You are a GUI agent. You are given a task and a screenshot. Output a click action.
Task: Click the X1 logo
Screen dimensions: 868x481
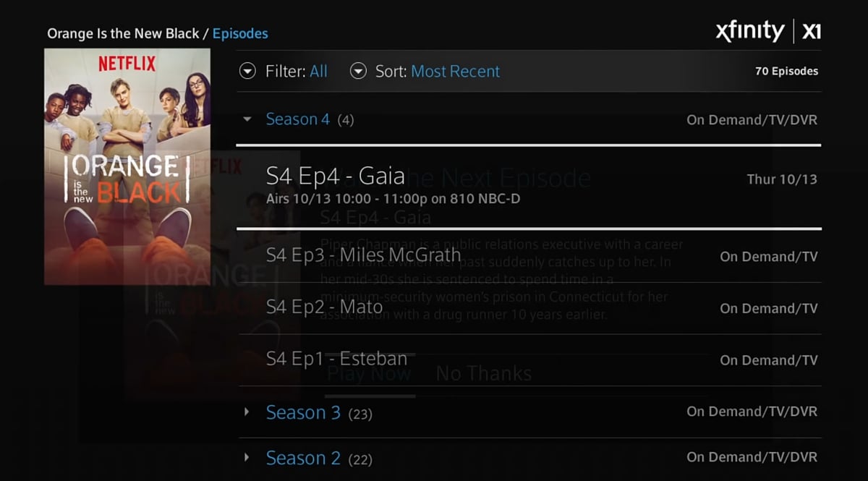click(812, 30)
